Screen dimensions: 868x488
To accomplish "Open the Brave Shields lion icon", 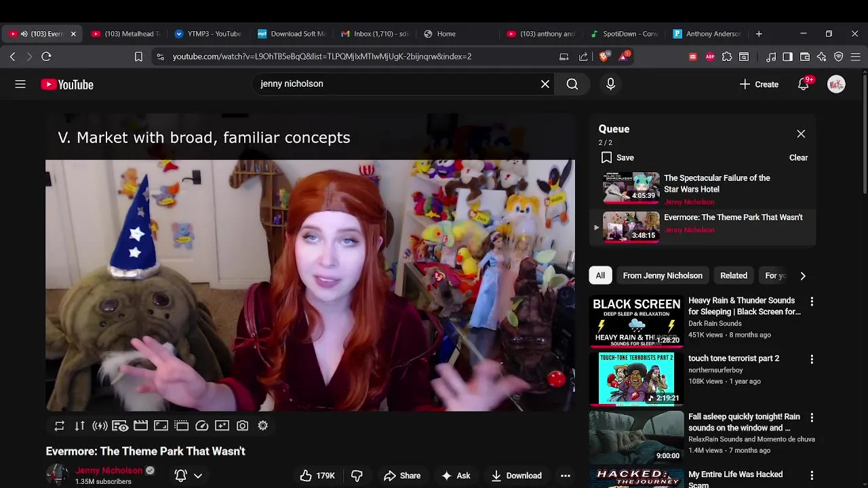I will 604,57.
